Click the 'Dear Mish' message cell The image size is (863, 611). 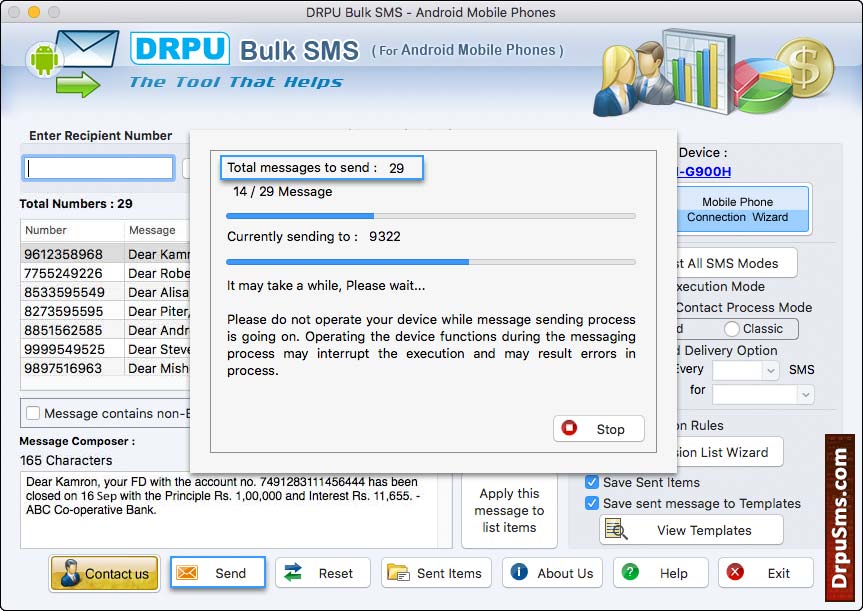point(159,368)
